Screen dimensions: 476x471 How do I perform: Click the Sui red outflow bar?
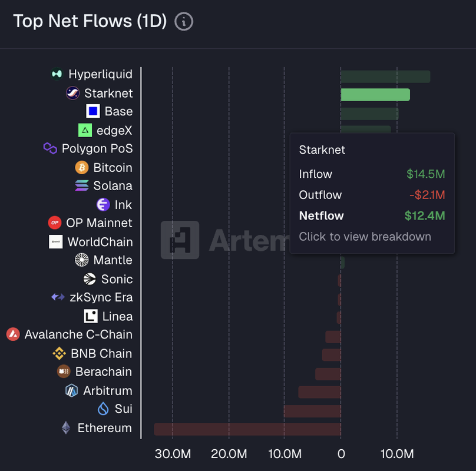pyautogui.click(x=312, y=410)
